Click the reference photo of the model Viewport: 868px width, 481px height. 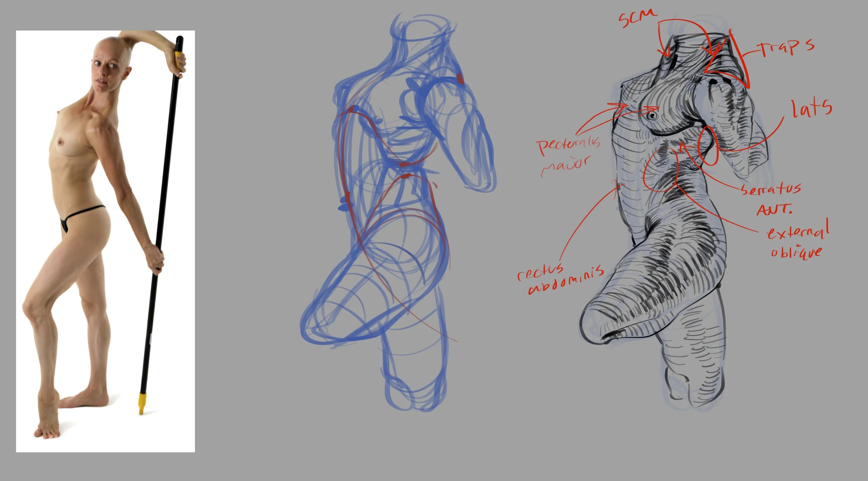click(105, 241)
